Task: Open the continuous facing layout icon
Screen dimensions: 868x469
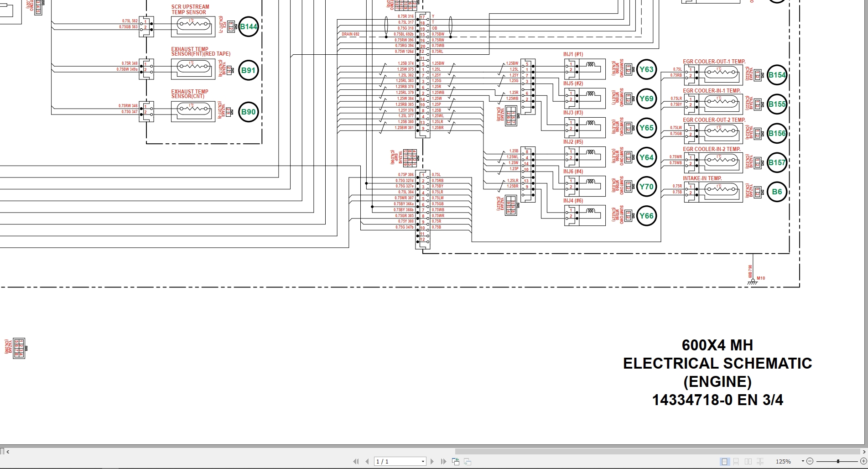Action: pyautogui.click(x=760, y=461)
